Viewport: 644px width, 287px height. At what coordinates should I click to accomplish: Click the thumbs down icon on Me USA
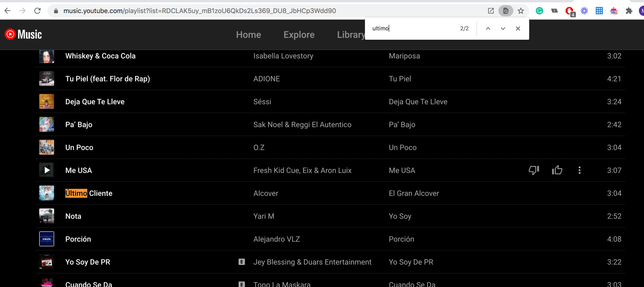[534, 170]
